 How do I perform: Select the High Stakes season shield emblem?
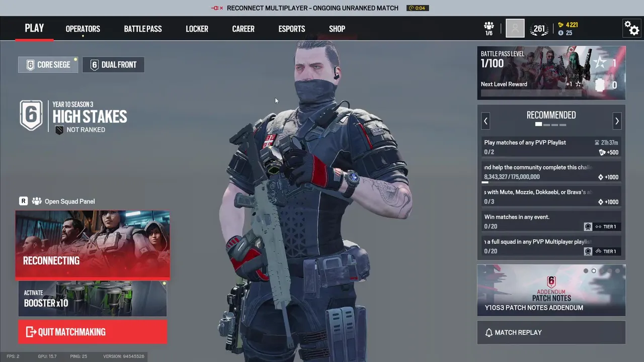[31, 116]
